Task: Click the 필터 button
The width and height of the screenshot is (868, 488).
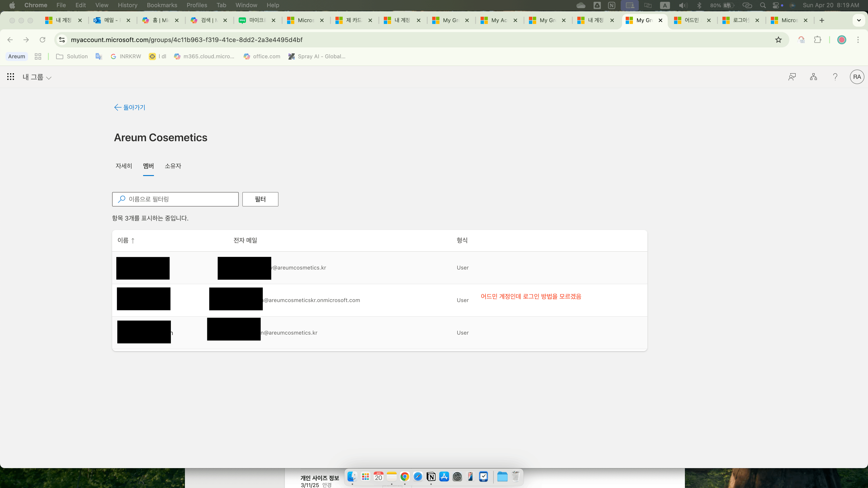Action: [x=260, y=199]
